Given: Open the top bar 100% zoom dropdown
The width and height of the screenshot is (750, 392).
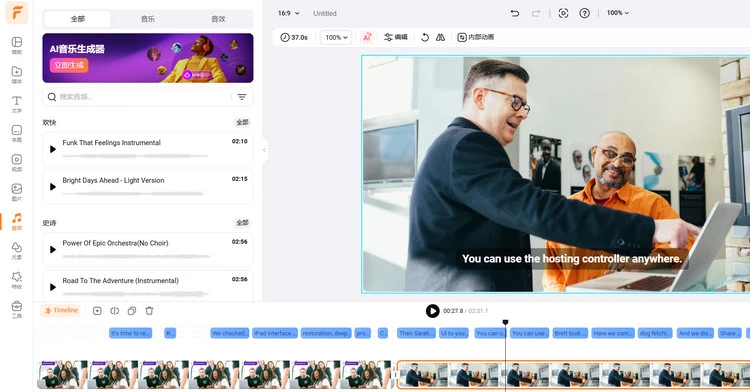Looking at the screenshot, I should click(x=618, y=13).
